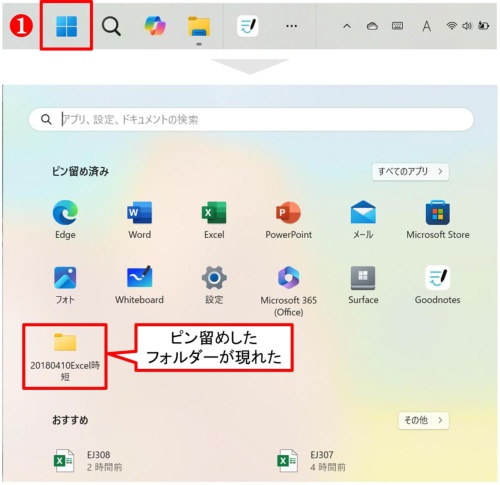Click その他 (More) button in recommended section

[424, 420]
